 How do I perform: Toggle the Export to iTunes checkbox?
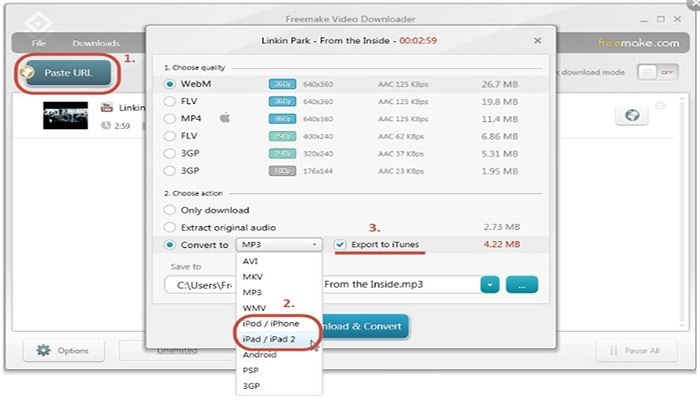click(x=340, y=245)
